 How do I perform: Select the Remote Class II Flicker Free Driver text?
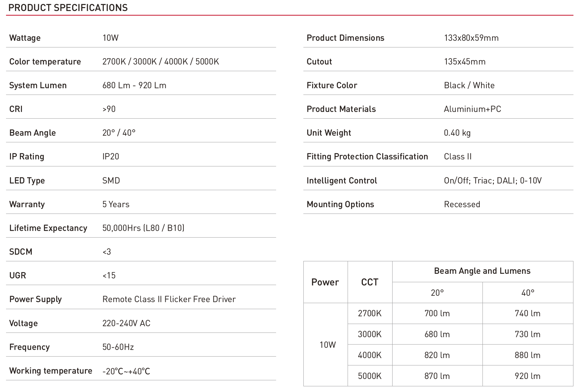tap(169, 299)
